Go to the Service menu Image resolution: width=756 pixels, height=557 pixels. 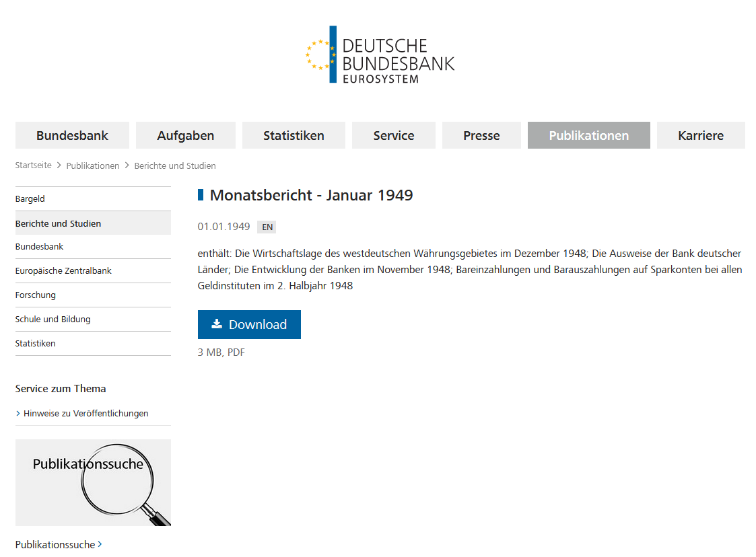pyautogui.click(x=394, y=135)
